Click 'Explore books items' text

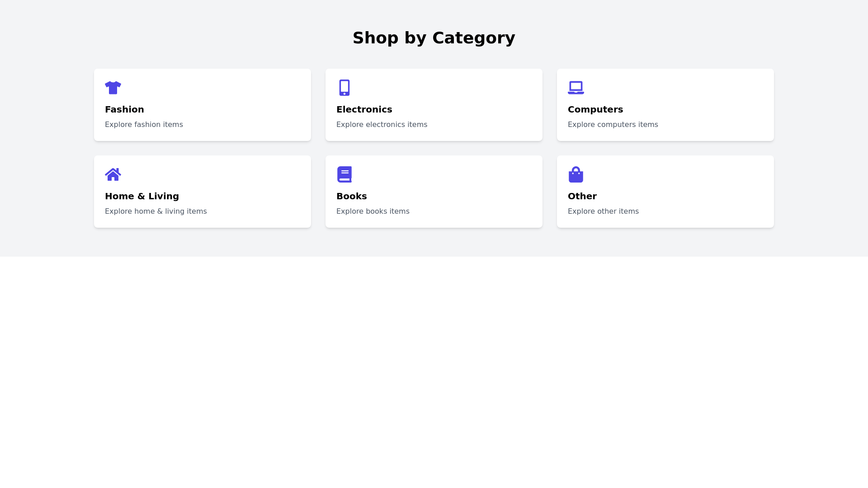click(x=373, y=211)
